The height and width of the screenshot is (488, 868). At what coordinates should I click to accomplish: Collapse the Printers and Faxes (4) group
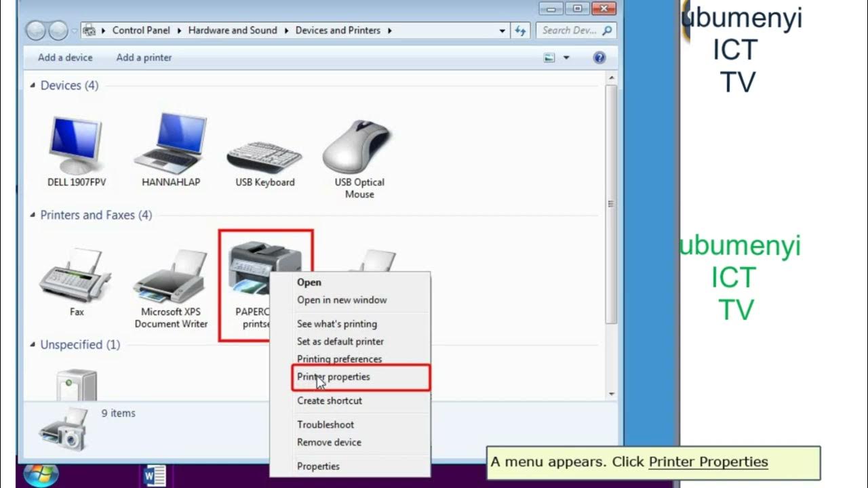pos(33,215)
